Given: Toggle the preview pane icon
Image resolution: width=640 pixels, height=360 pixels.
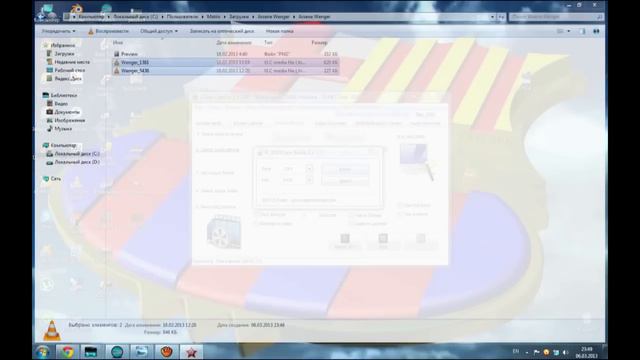Looking at the screenshot, I should click(x=582, y=31).
